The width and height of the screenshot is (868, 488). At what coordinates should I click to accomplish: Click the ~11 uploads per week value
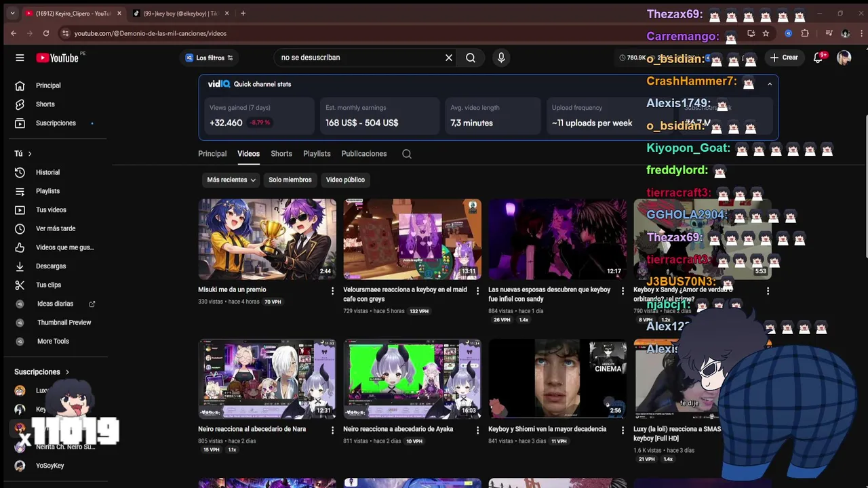[592, 123]
